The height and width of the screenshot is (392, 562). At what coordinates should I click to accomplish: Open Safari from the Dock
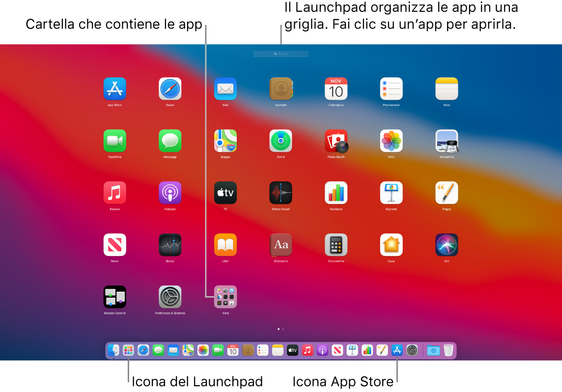143,350
